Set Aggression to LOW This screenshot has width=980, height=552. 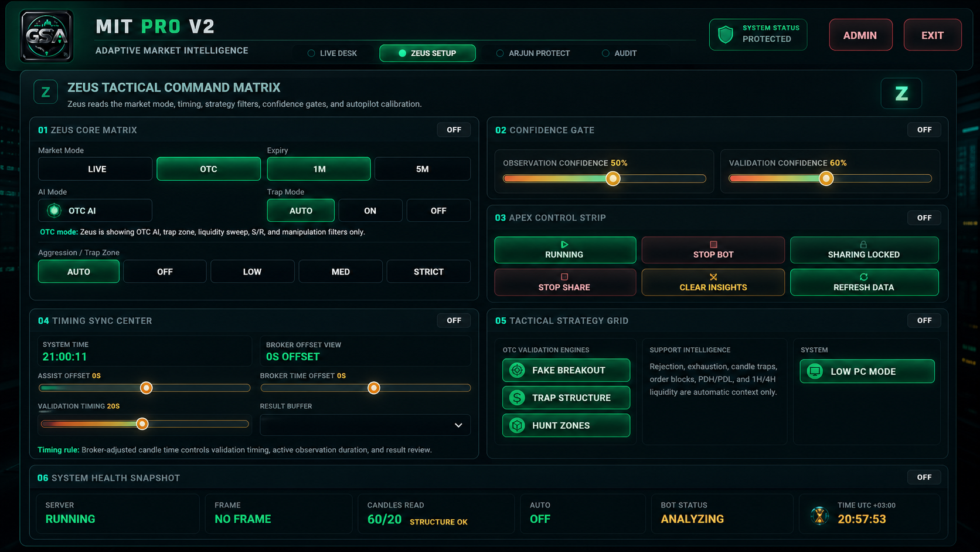pos(252,272)
